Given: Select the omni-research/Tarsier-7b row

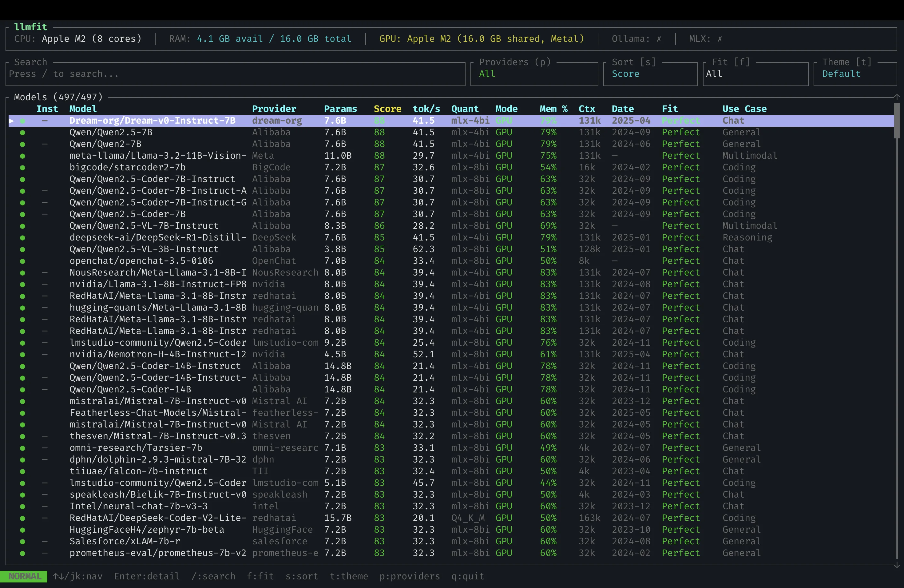Looking at the screenshot, I should coord(451,448).
